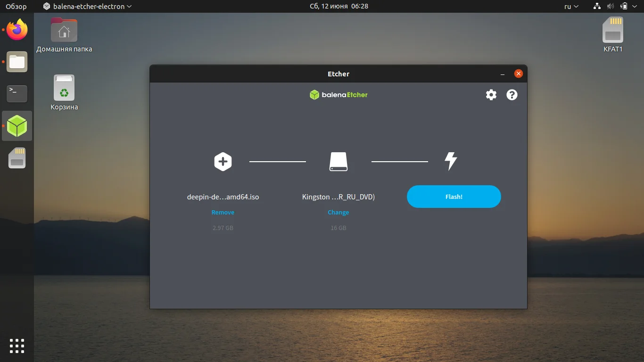Start flashing with the Flash! button
Image resolution: width=644 pixels, height=362 pixels.
click(x=454, y=197)
